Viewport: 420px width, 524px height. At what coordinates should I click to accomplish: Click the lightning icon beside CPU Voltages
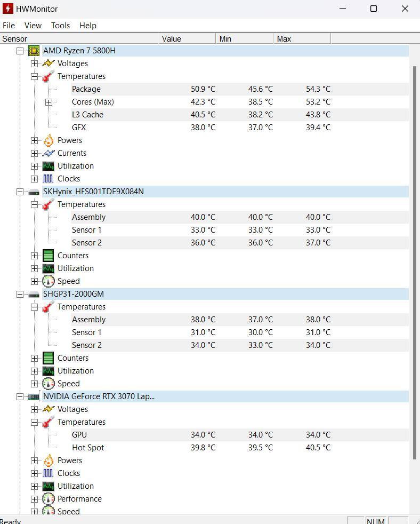(x=49, y=63)
